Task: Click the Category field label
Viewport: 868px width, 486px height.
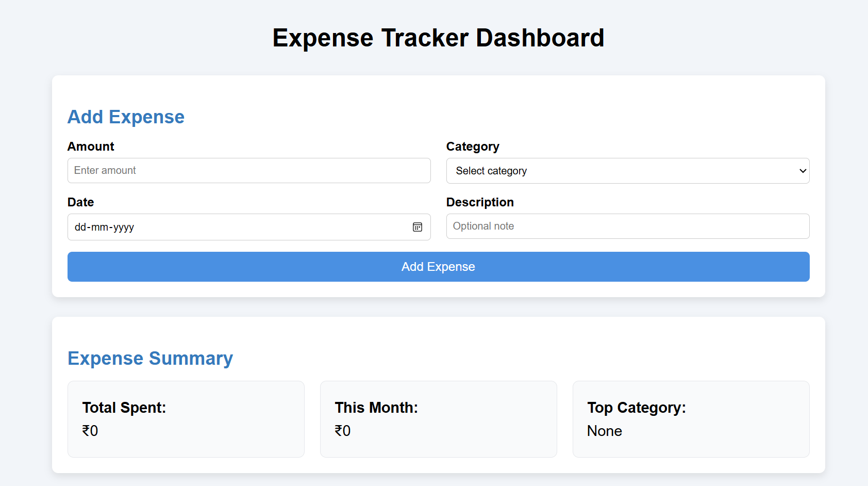Action: pos(472,147)
